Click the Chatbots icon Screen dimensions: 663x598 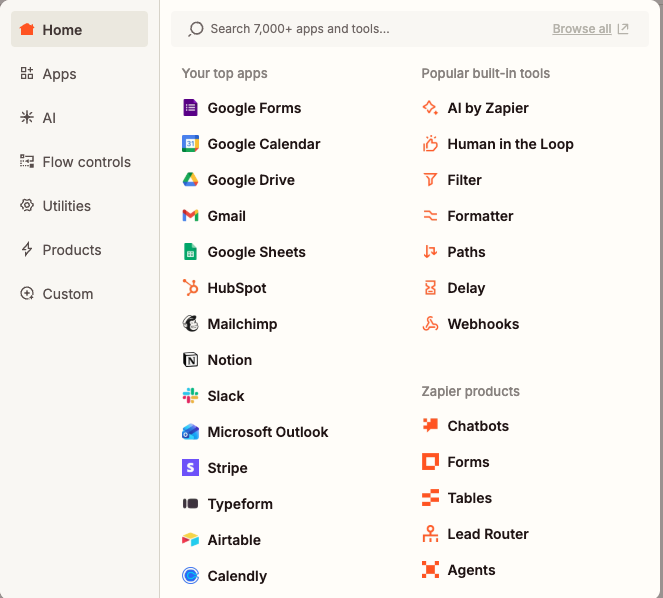[x=430, y=425]
